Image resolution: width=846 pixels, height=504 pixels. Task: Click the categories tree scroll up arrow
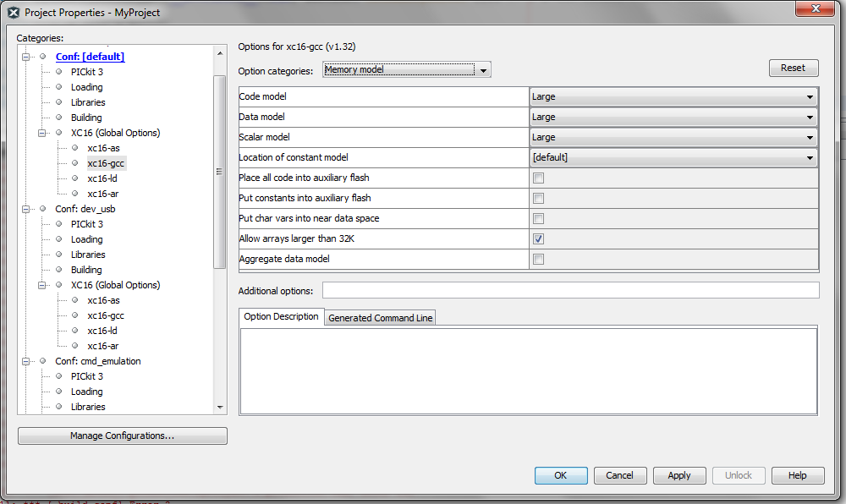[220, 52]
